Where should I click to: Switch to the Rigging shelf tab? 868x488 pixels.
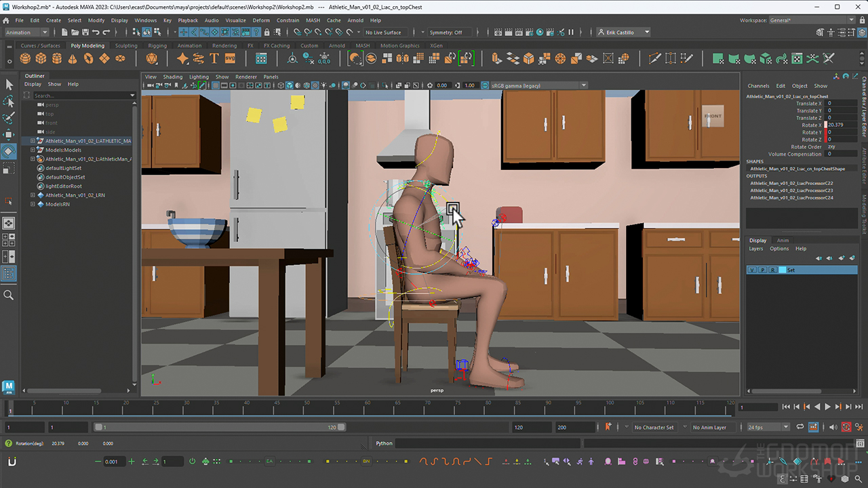click(x=157, y=45)
